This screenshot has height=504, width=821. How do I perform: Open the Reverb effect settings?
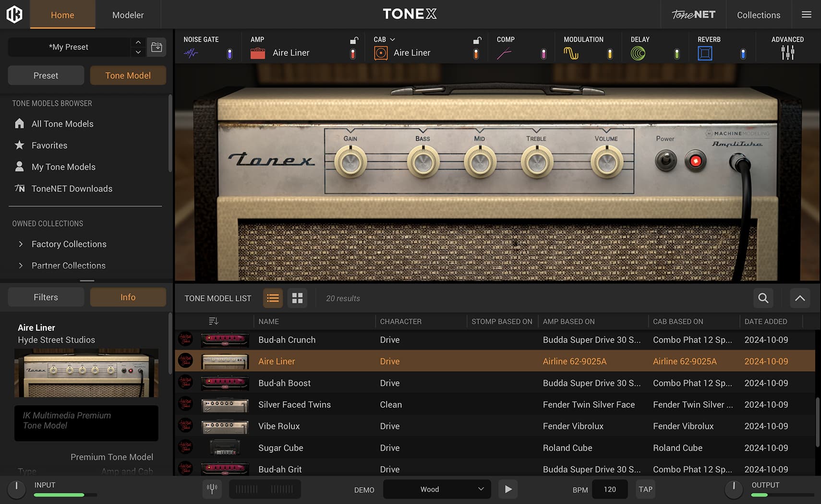[x=705, y=53]
